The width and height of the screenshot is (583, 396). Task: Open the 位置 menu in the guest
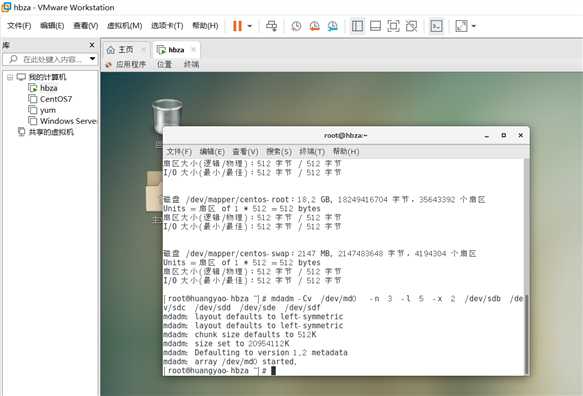(164, 64)
